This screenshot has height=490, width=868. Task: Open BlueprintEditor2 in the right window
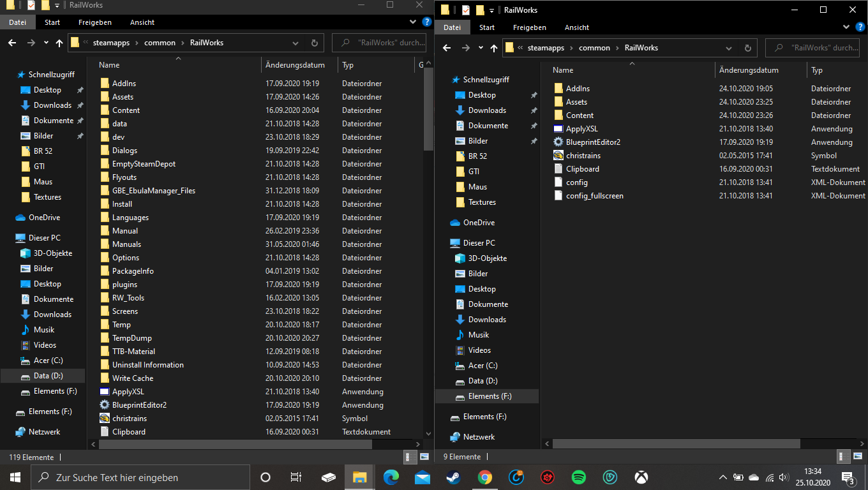[x=593, y=142]
